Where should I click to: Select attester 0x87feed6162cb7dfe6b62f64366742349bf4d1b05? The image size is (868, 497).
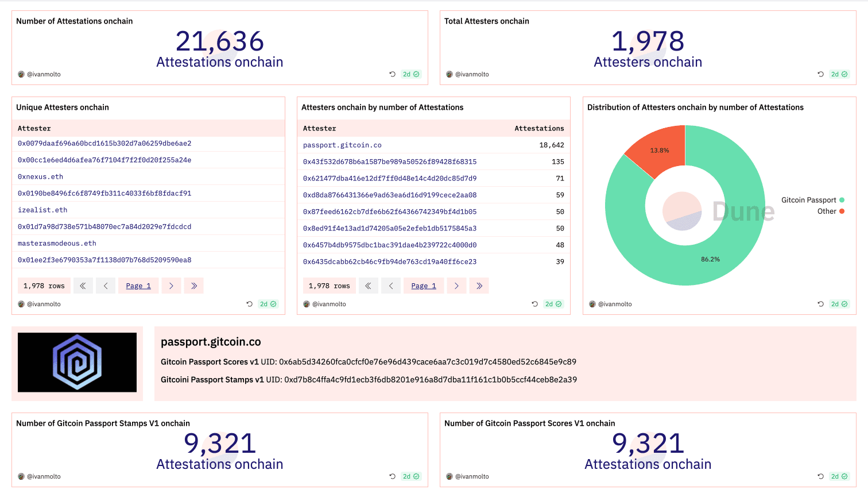pos(390,212)
